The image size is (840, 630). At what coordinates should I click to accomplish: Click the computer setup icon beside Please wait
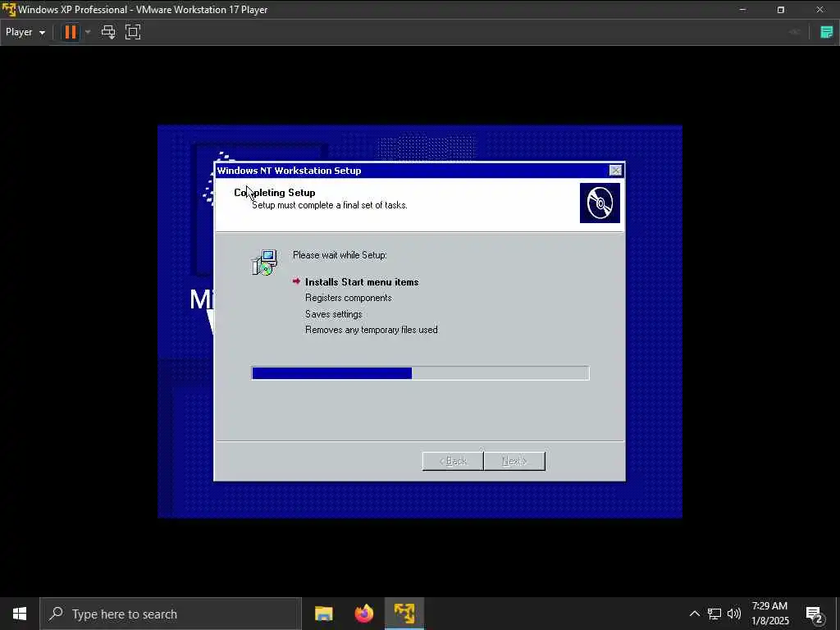[265, 262]
